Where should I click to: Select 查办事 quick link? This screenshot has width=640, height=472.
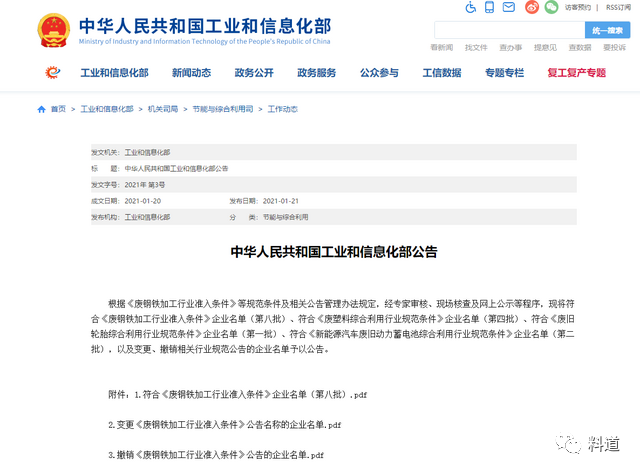(511, 48)
